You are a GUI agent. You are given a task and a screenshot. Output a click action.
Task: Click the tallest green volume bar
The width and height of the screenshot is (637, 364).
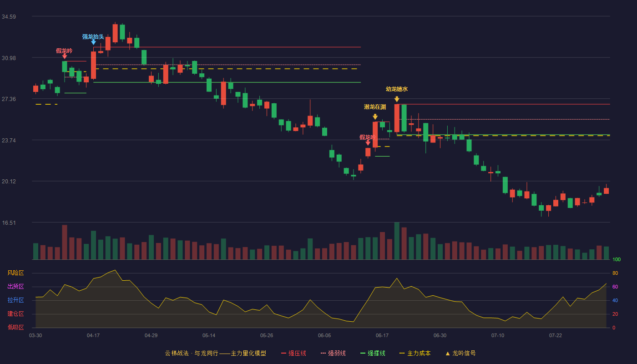pyautogui.click(x=397, y=241)
